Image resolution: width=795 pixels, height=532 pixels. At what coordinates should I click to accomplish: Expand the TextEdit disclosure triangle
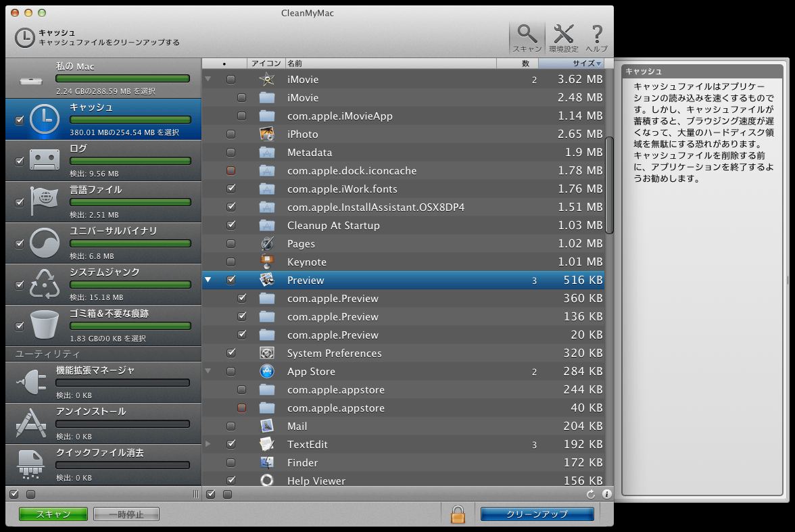pos(208,444)
